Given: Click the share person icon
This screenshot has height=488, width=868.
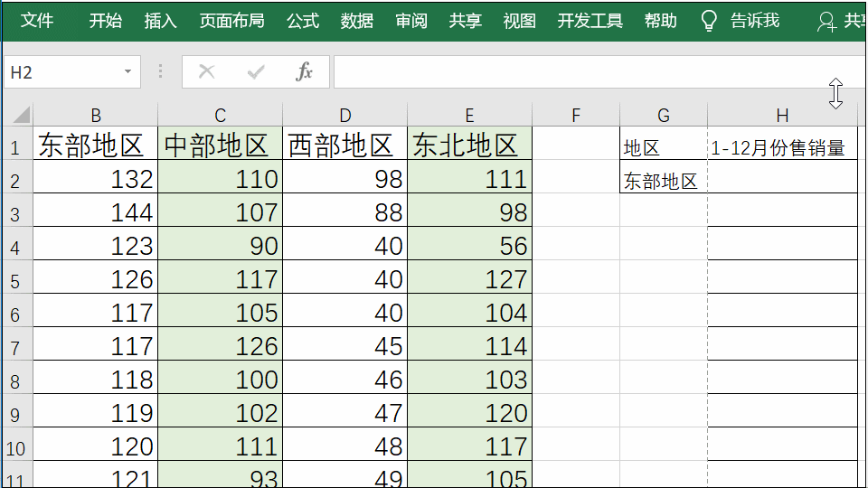Looking at the screenshot, I should coord(826,22).
